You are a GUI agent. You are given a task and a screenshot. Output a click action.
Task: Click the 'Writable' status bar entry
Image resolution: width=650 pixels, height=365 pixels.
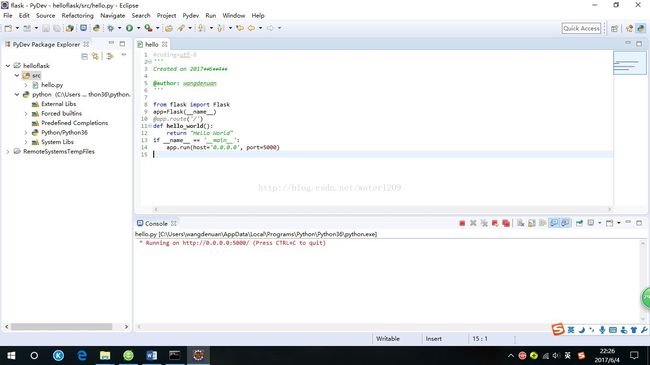(388, 339)
